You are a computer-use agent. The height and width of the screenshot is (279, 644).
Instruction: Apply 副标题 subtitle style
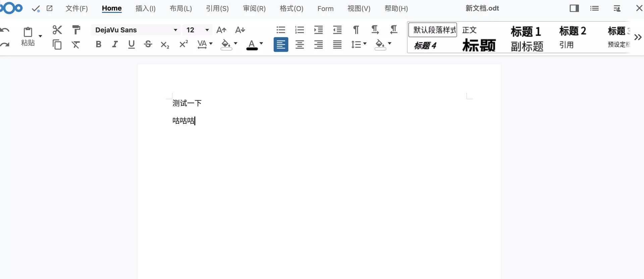pos(527,46)
